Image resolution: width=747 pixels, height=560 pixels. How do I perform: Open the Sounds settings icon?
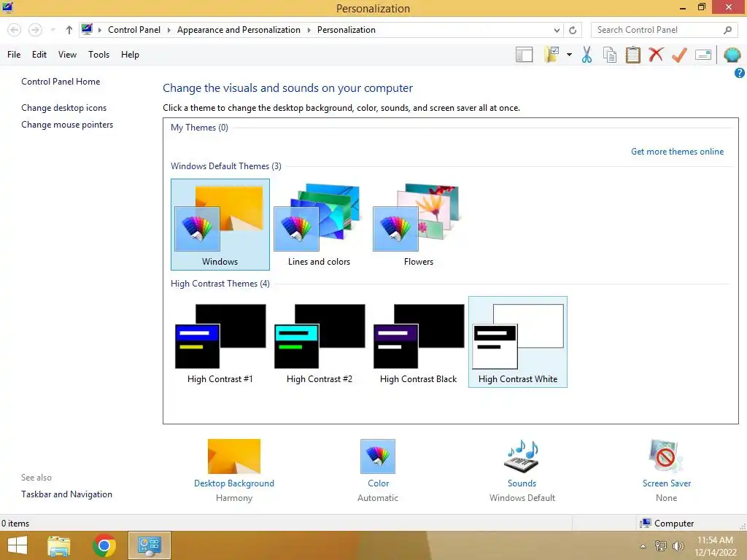522,456
